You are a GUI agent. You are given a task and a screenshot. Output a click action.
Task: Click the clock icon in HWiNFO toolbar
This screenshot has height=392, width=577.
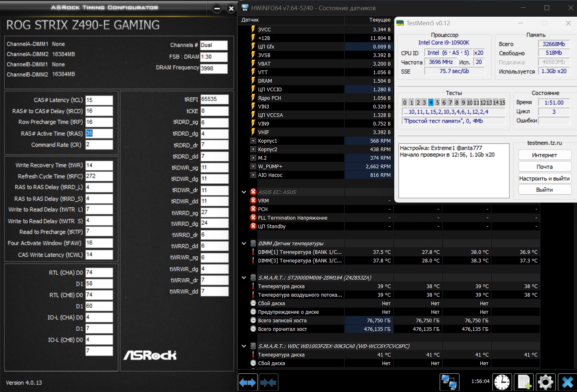(502, 382)
